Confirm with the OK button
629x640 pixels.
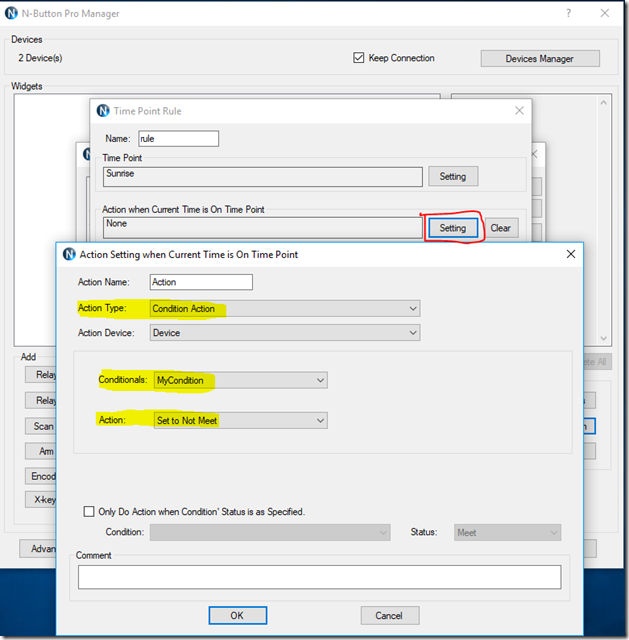click(238, 615)
